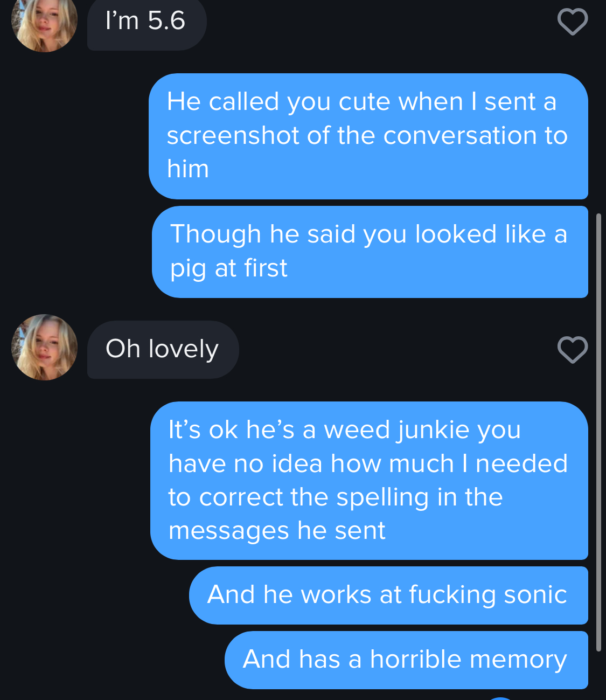Select the "And has a horrible memory" bubble
Viewport: 606px width, 700px height.
[x=406, y=660]
